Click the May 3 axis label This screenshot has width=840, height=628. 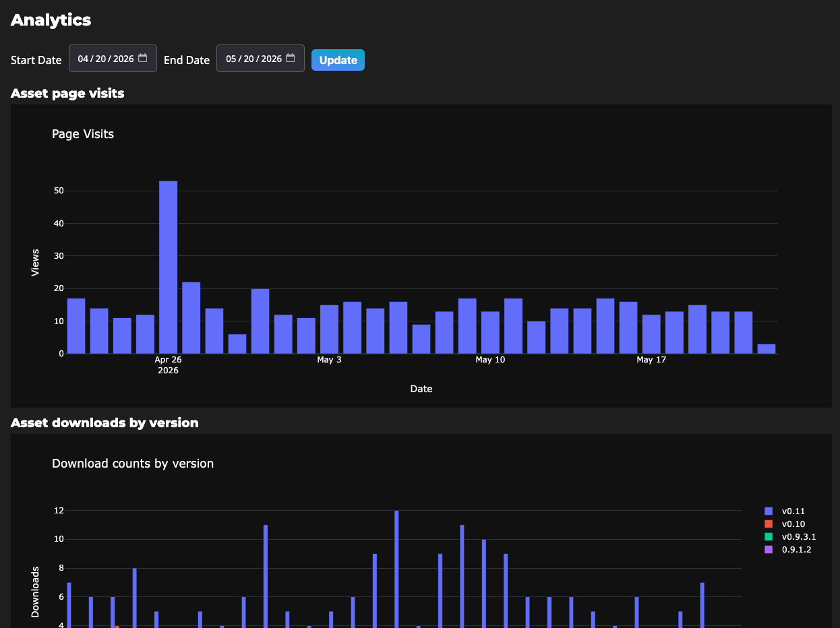(329, 360)
